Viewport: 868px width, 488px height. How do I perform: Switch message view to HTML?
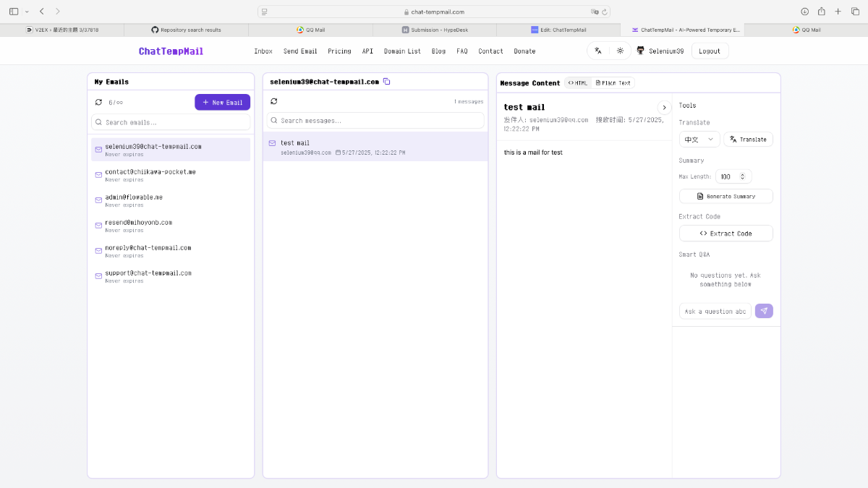[578, 83]
